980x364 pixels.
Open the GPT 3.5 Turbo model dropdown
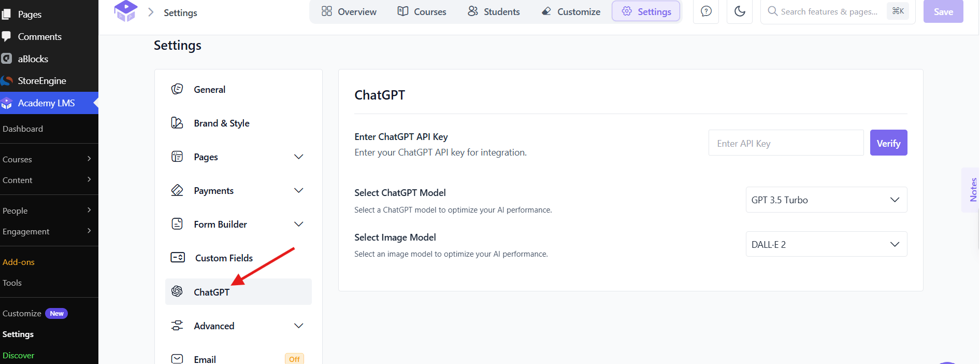click(826, 200)
